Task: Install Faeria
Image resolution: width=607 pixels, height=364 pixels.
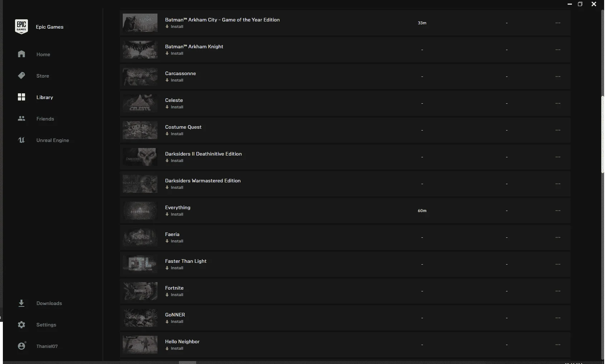Action: [174, 241]
